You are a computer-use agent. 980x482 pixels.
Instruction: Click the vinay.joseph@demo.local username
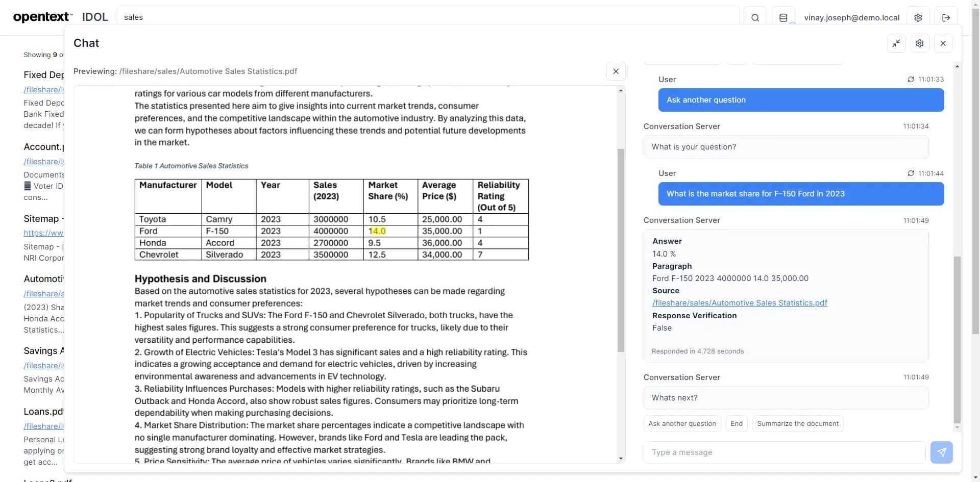(852, 18)
